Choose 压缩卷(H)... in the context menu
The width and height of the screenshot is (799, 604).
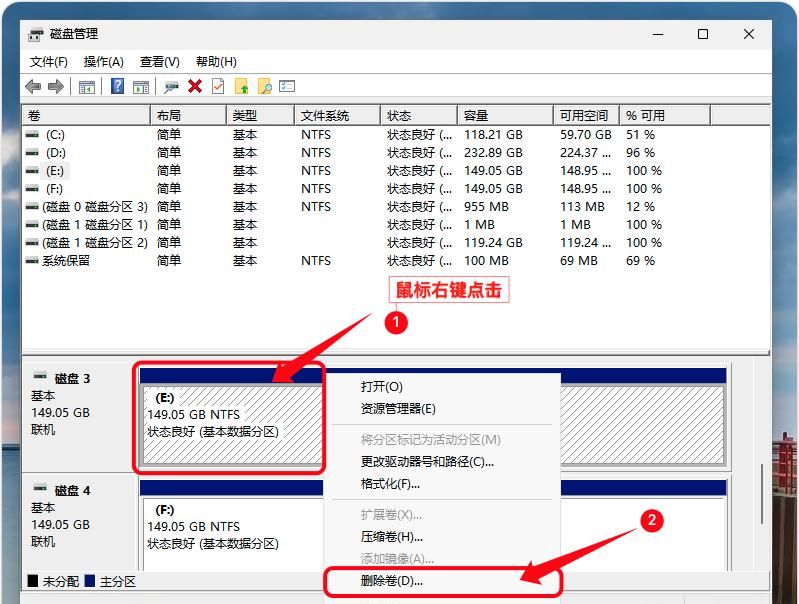[442, 536]
